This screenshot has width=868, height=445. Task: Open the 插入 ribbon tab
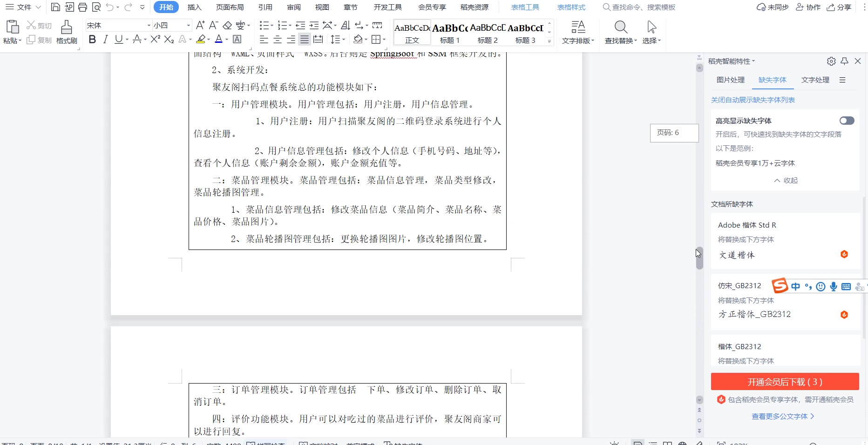tap(195, 7)
